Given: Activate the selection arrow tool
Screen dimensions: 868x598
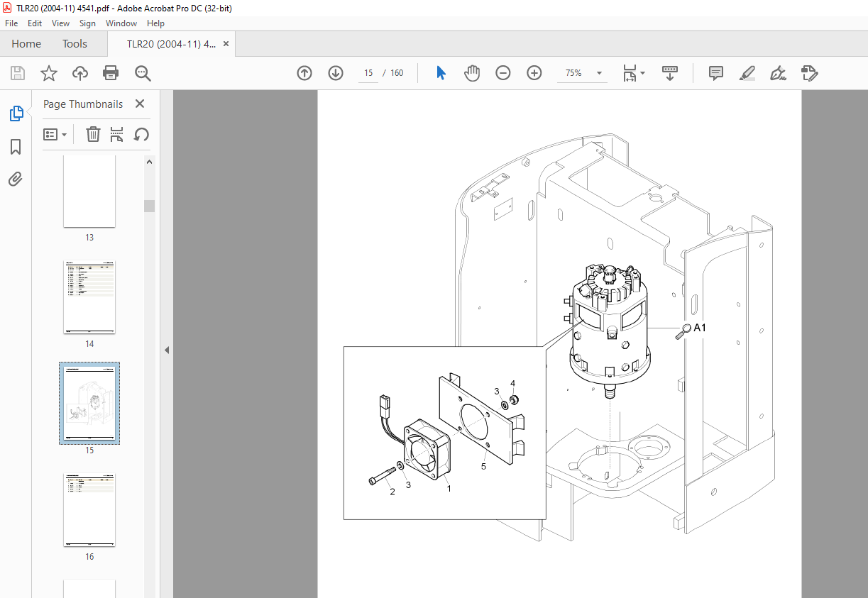Looking at the screenshot, I should point(441,73).
